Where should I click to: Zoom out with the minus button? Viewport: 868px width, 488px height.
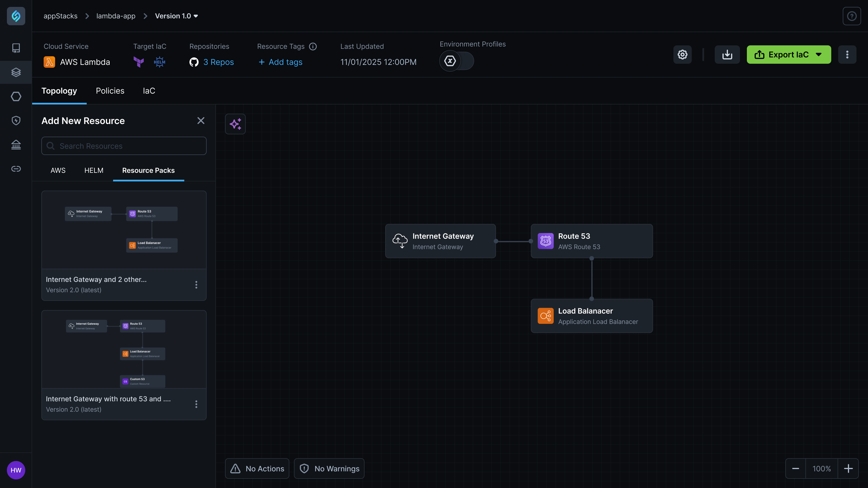click(796, 468)
